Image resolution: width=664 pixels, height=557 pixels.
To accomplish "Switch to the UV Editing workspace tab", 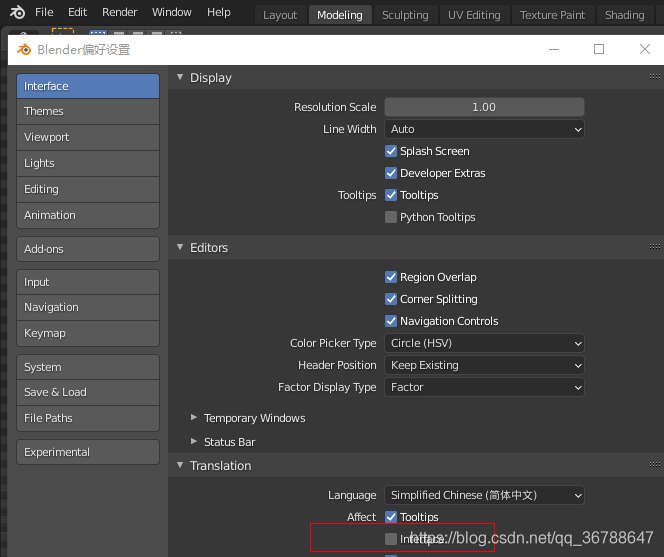I will (474, 15).
